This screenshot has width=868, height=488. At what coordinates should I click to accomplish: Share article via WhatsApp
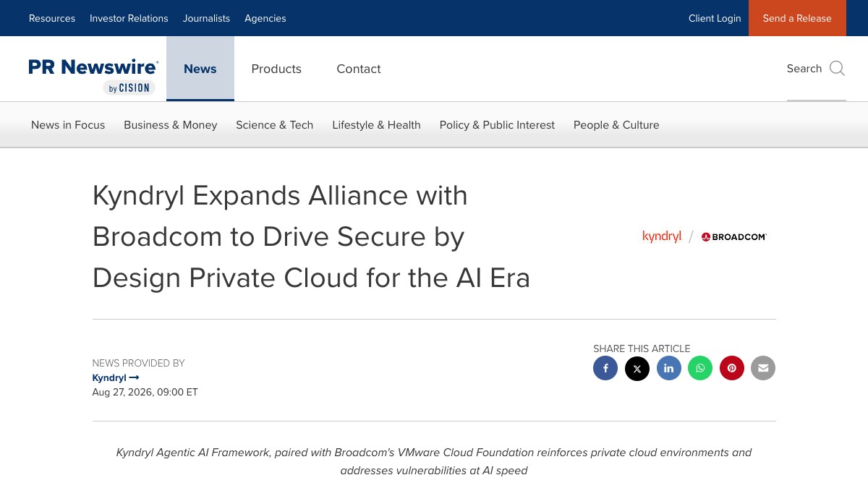700,368
